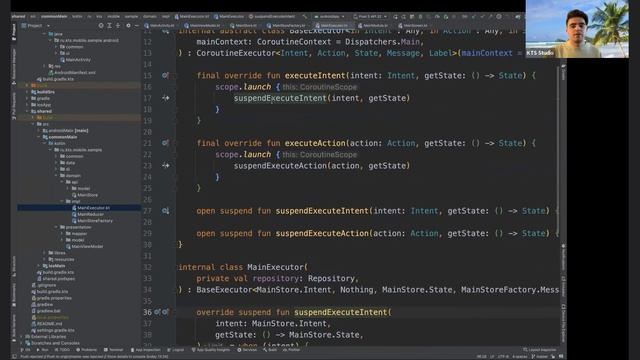Open Profiler tool window at bottom

tap(292, 350)
